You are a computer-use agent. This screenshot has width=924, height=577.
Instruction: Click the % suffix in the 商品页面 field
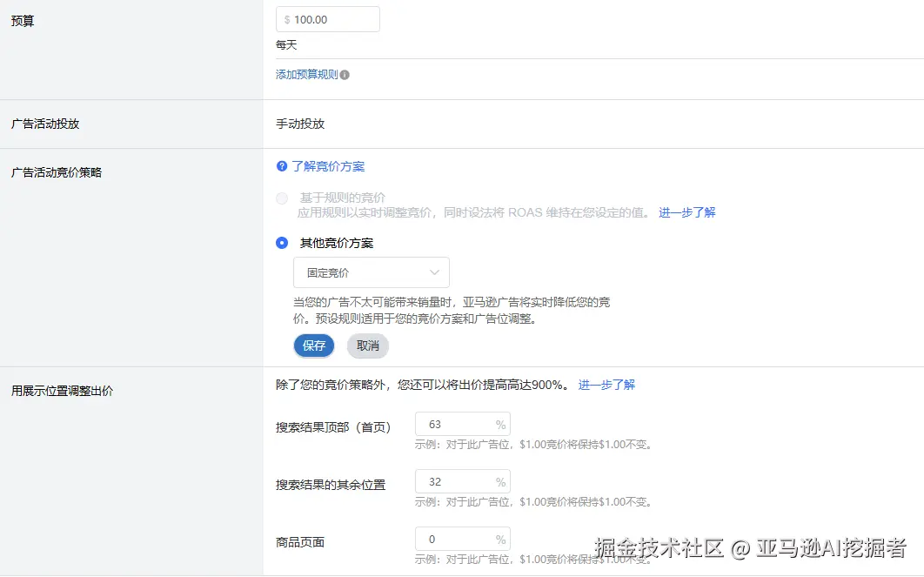pos(499,538)
